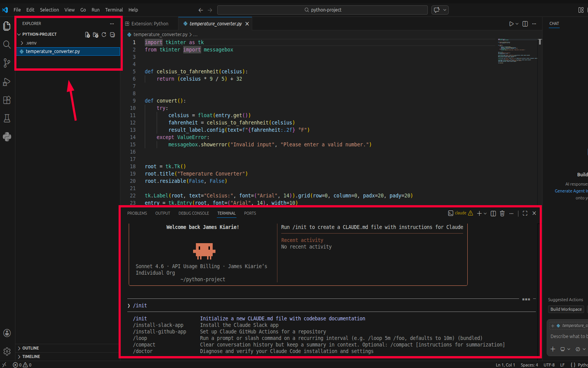Collapse folders using the Collapse All icon
The height and width of the screenshot is (368, 588).
[112, 35]
